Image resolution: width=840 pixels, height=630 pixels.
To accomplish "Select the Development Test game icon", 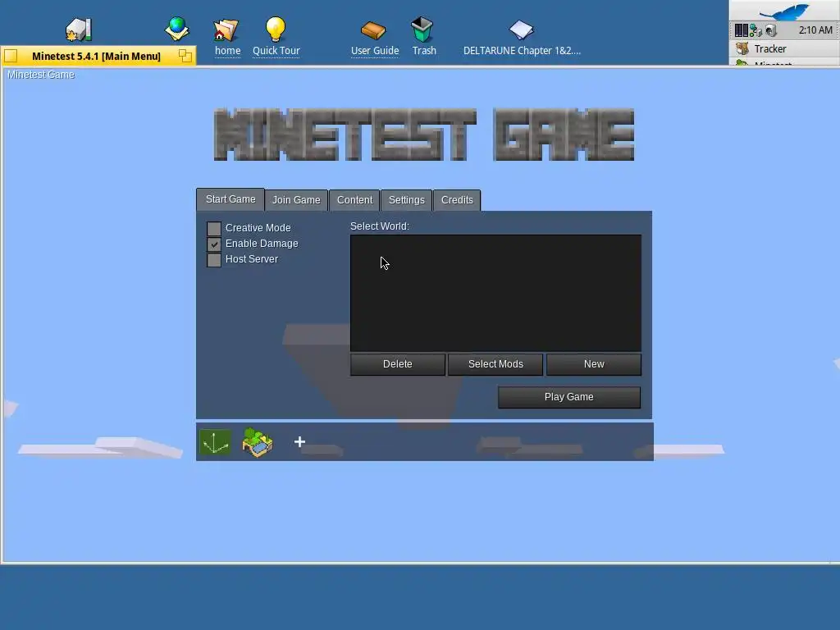I will [x=216, y=442].
